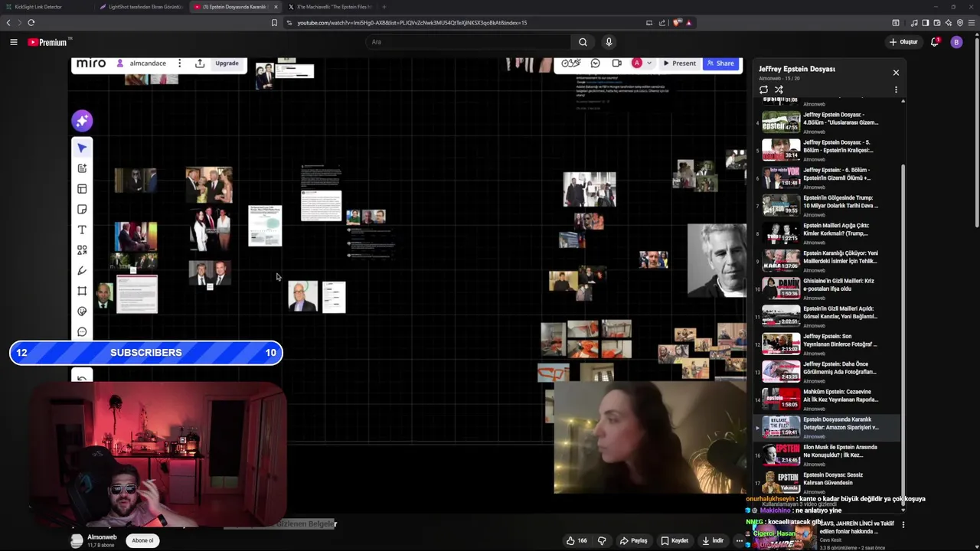
Task: Open the Miro comment tool
Action: click(x=82, y=332)
